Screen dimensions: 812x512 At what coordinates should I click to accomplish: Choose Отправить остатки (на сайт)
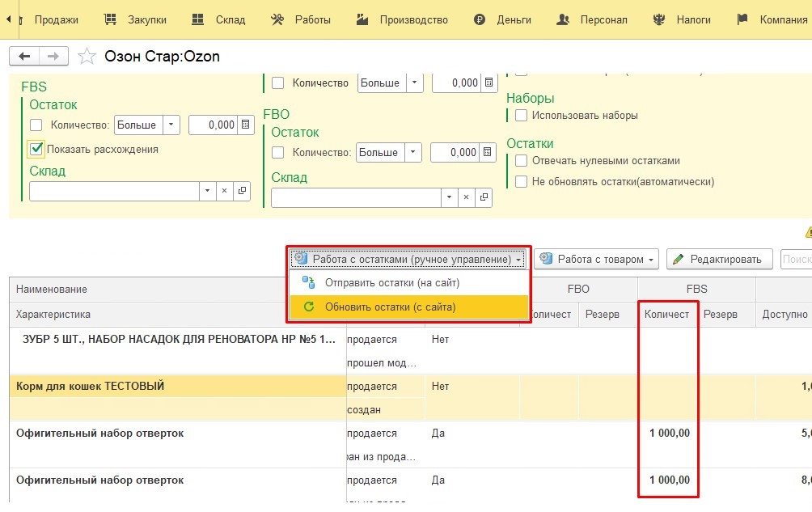(409, 282)
